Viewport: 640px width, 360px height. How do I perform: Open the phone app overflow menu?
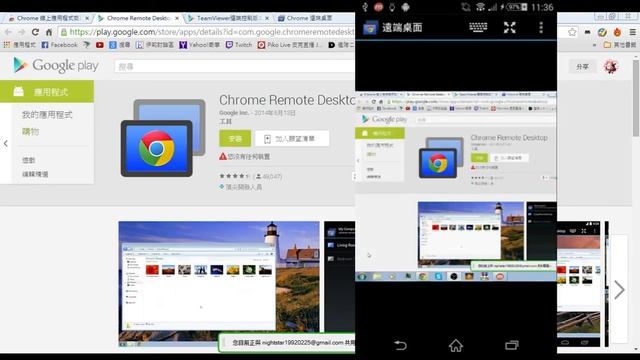click(541, 27)
